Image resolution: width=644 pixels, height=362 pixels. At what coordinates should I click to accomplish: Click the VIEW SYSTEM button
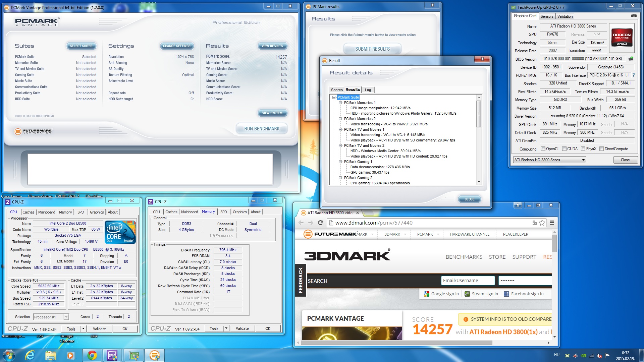point(272,113)
